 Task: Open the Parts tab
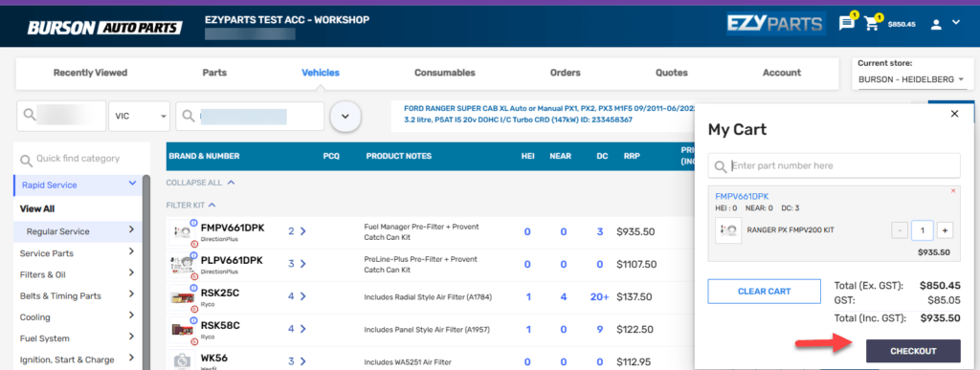click(214, 73)
